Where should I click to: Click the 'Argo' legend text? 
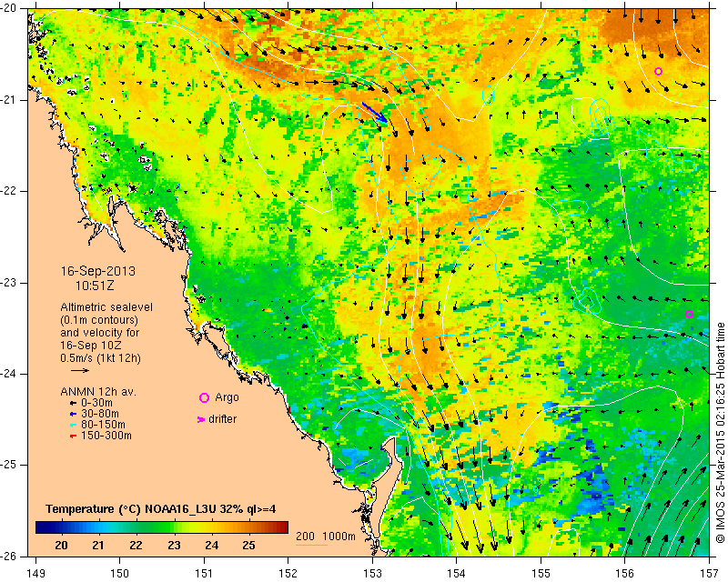tap(227, 397)
